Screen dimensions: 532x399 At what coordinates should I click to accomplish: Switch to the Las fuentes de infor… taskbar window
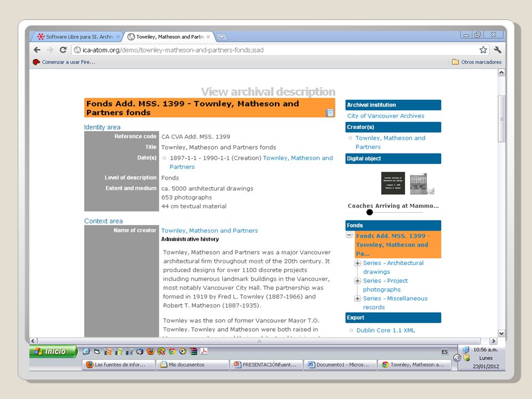118,365
